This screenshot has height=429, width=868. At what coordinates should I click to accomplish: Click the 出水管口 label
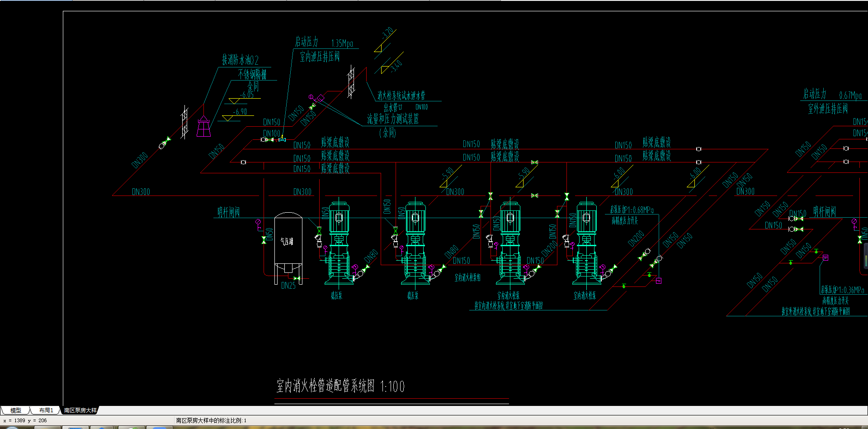[x=393, y=107]
